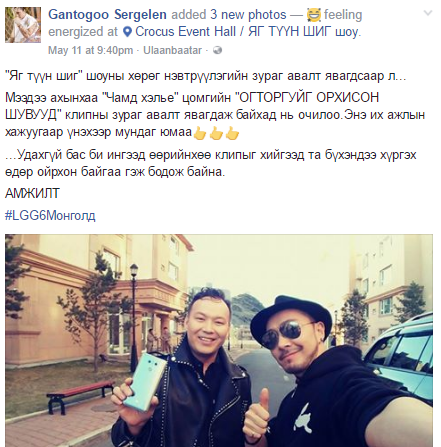Click the "May 11 at 9:40pm" timestamp
This screenshot has height=447, width=441.
point(90,50)
